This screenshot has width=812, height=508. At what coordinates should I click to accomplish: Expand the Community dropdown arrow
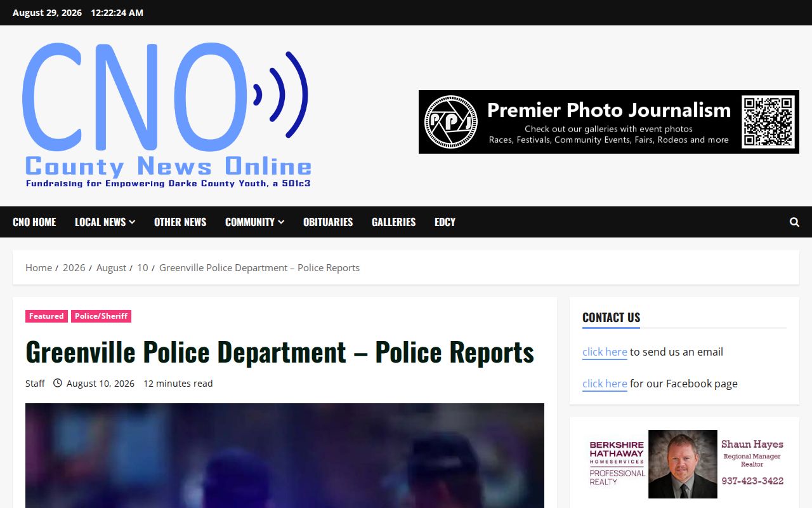[x=281, y=222]
